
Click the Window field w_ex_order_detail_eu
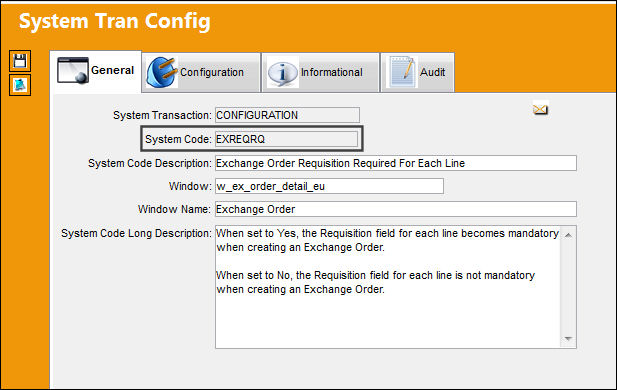(x=329, y=186)
